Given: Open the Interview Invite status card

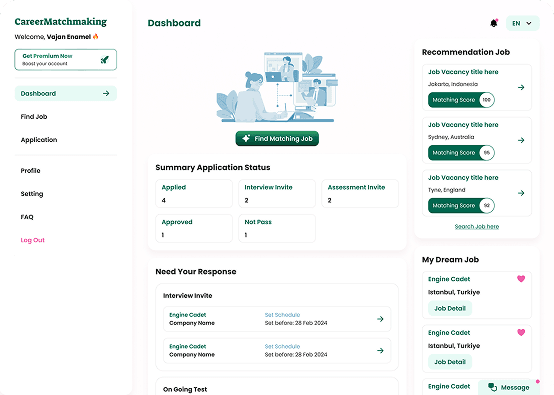Looking at the screenshot, I should pyautogui.click(x=277, y=194).
